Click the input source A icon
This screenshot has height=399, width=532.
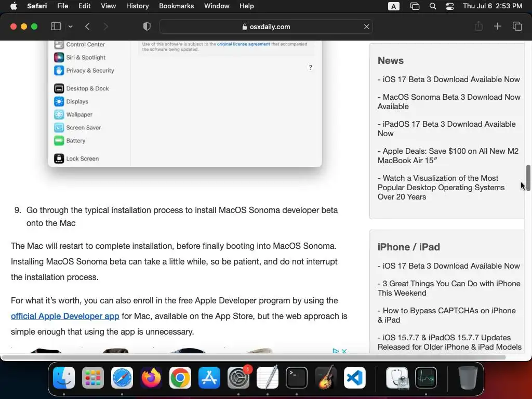(394, 6)
